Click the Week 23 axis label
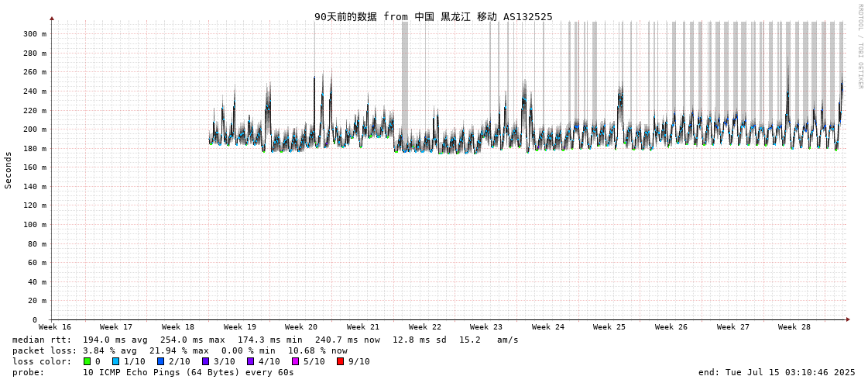Viewport: 868px width, 383px height. tap(486, 327)
